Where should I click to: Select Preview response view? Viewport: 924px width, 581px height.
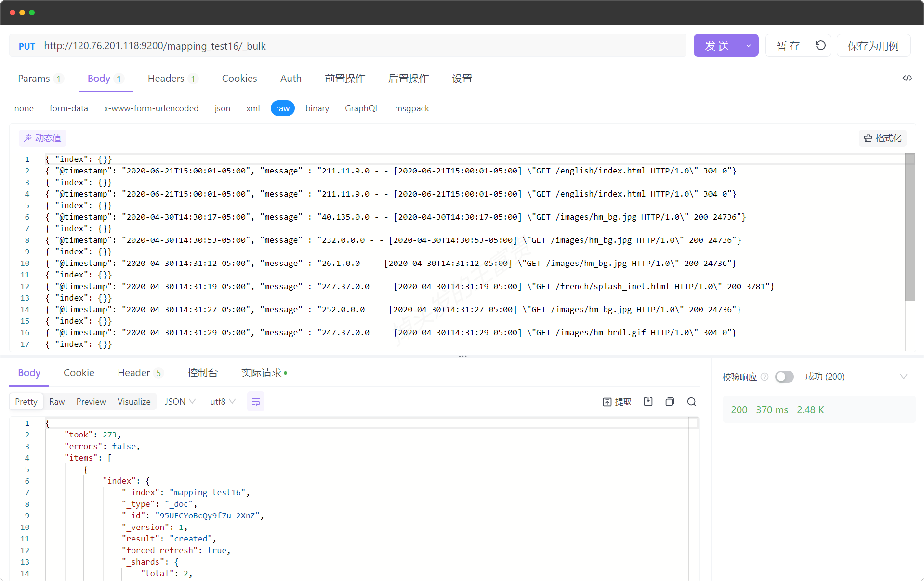click(91, 402)
